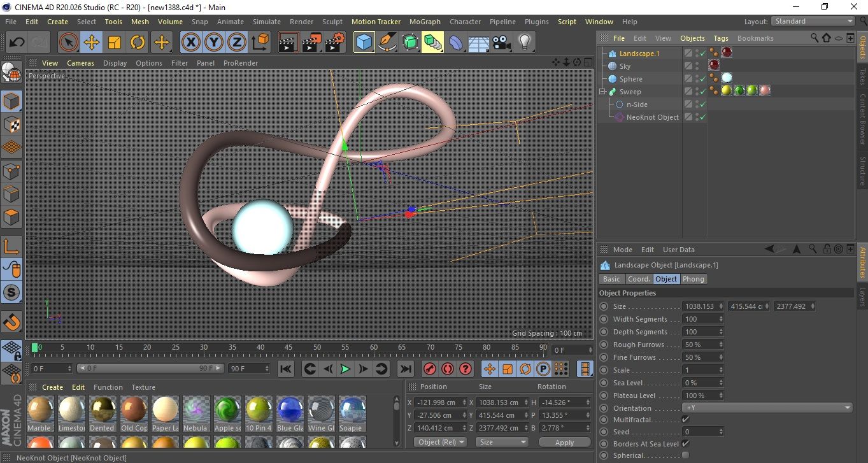
Task: Add a Light object
Action: (524, 43)
